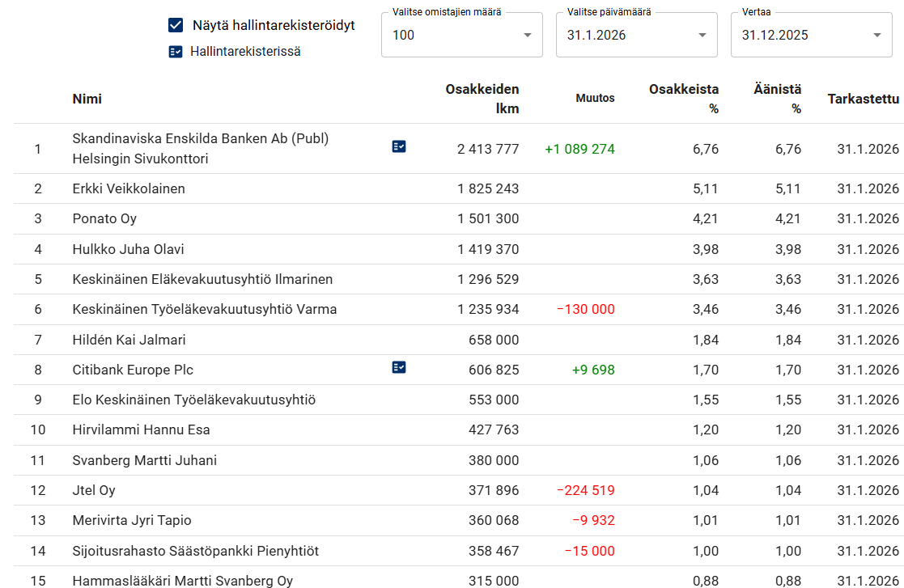Screen dimensions: 904x588
Task: Click nominee-registered icon next to Citibank Europe Plc
Action: [x=398, y=367]
